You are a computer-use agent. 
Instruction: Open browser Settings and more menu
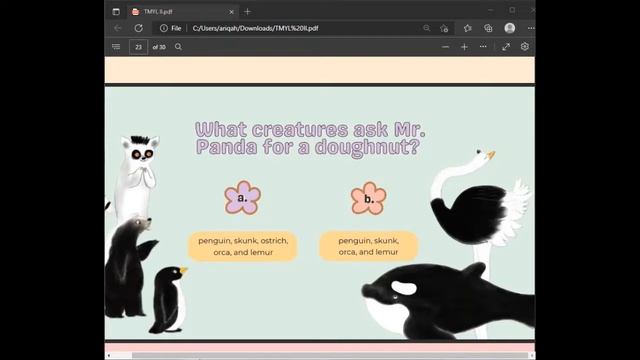(531, 28)
